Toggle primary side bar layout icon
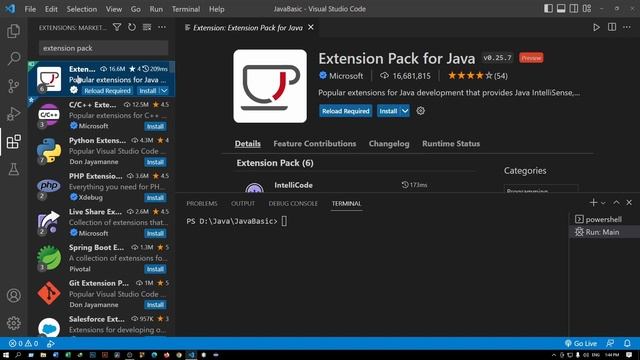Image resolution: width=640 pixels, height=360 pixels. [548, 9]
